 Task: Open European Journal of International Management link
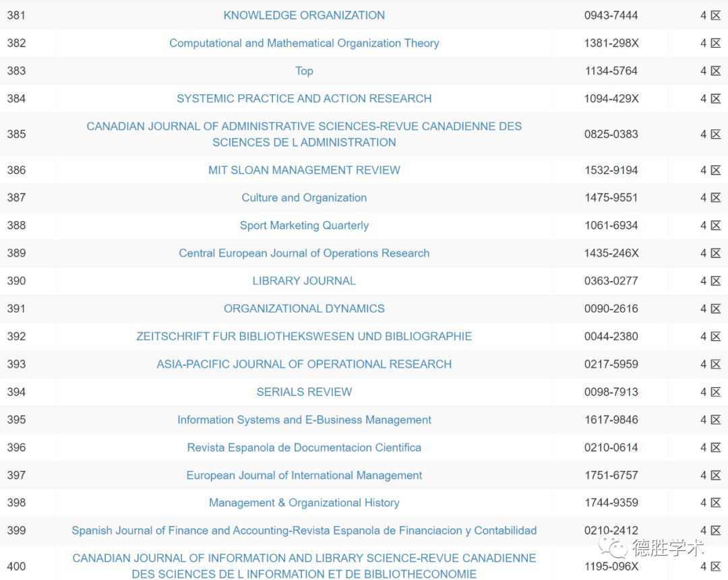pos(304,475)
